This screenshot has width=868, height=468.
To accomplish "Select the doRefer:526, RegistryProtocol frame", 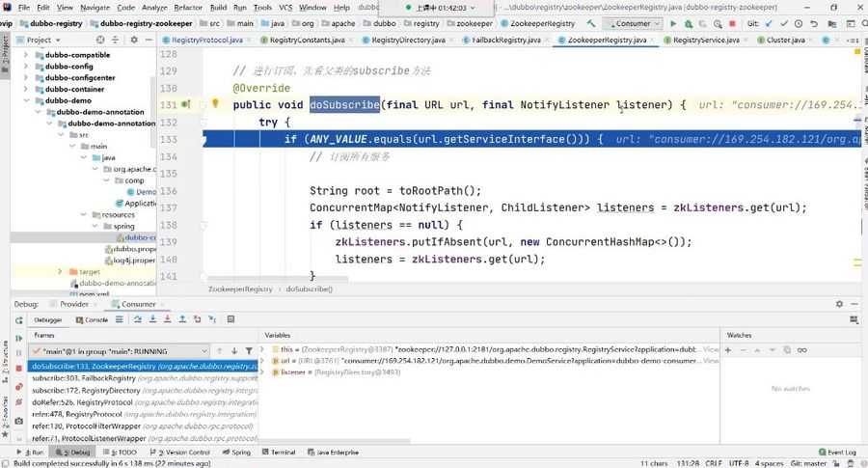I will click(143, 402).
